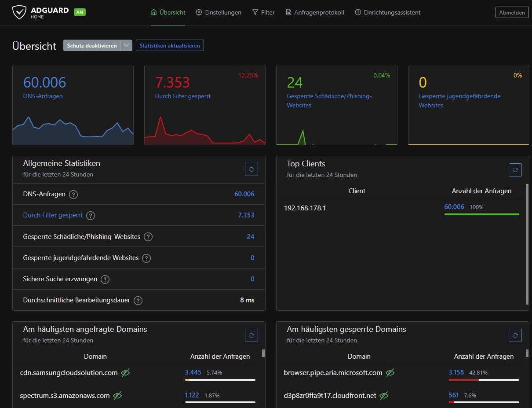Click the Top Clients panel scrollbar
This screenshot has width=532, height=408.
[527, 244]
